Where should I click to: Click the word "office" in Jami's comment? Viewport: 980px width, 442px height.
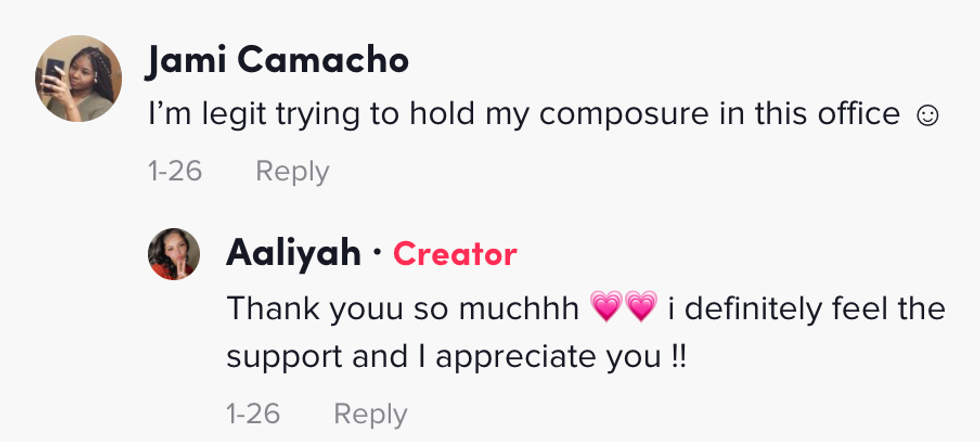click(x=853, y=115)
